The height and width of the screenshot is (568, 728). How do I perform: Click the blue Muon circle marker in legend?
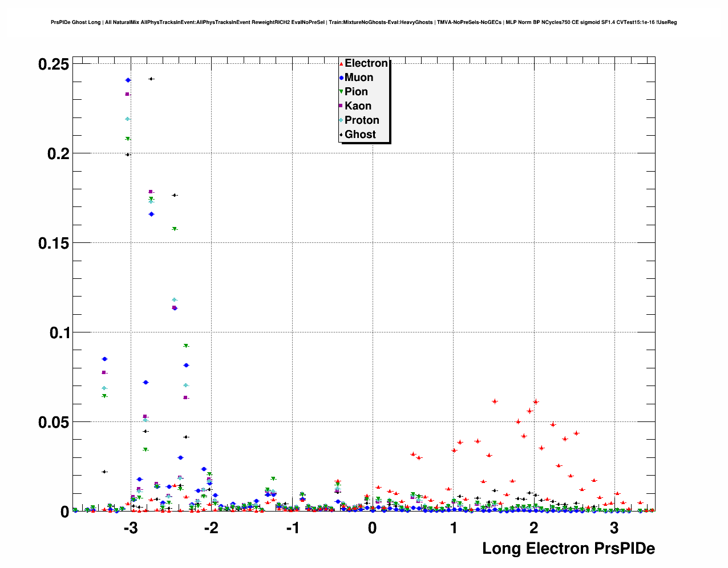(341, 78)
